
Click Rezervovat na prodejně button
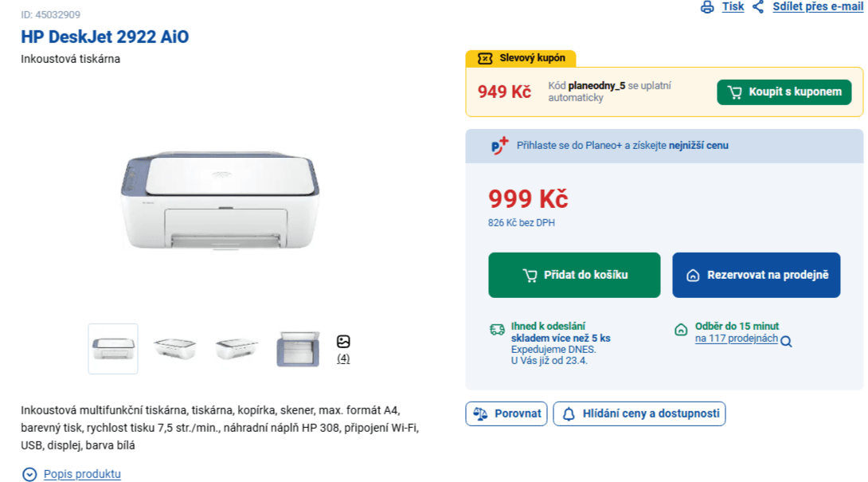coord(756,275)
